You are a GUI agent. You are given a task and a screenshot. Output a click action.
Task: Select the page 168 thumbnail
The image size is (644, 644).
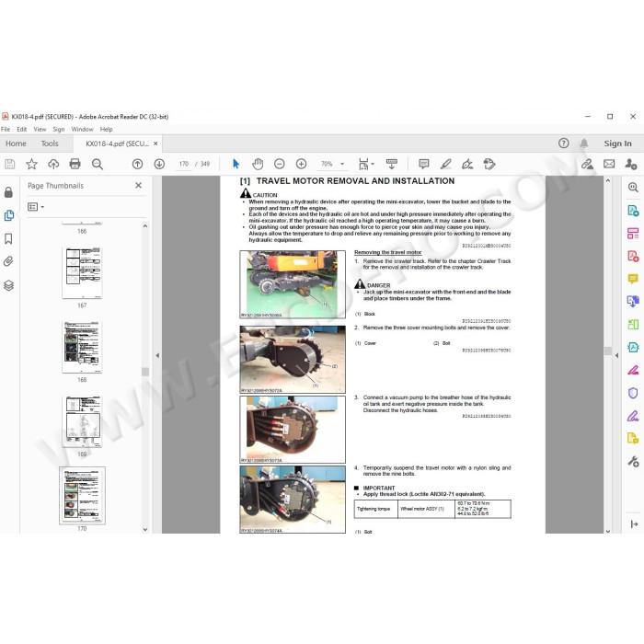(82, 347)
